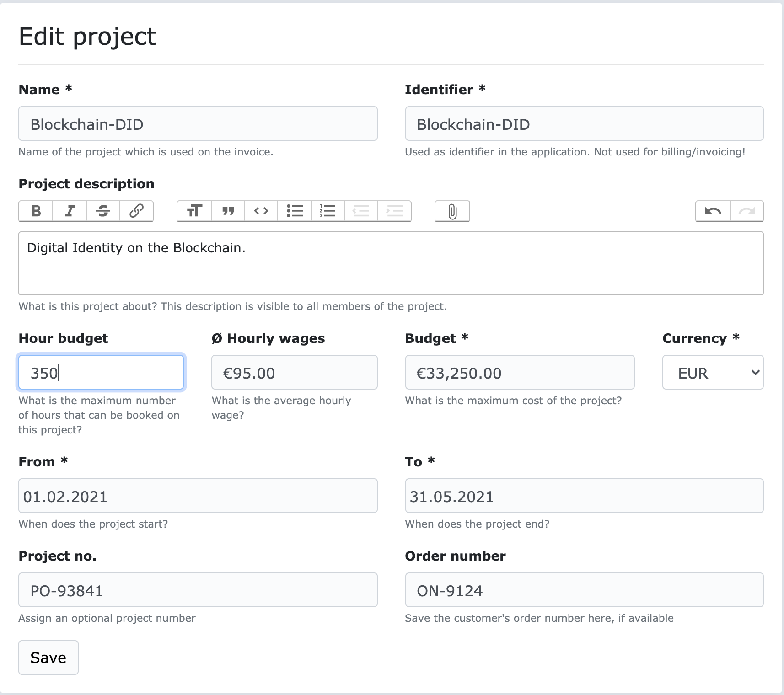Screen dimensions: 784x695
Task: Decrease the indent in the description editor
Action: [361, 211]
